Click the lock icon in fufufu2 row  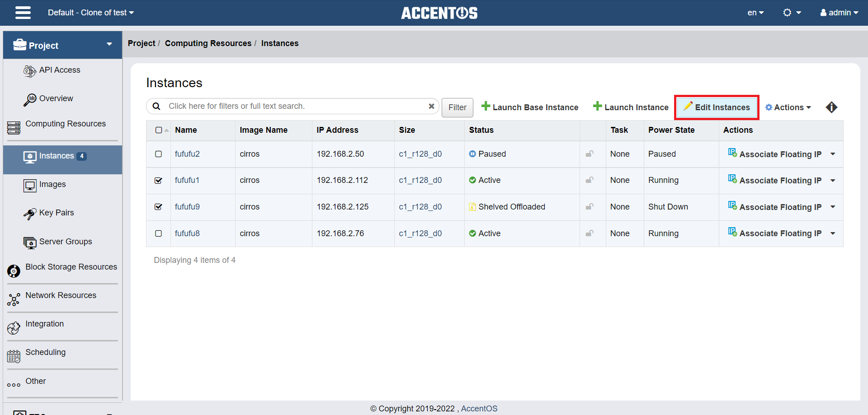click(x=590, y=154)
